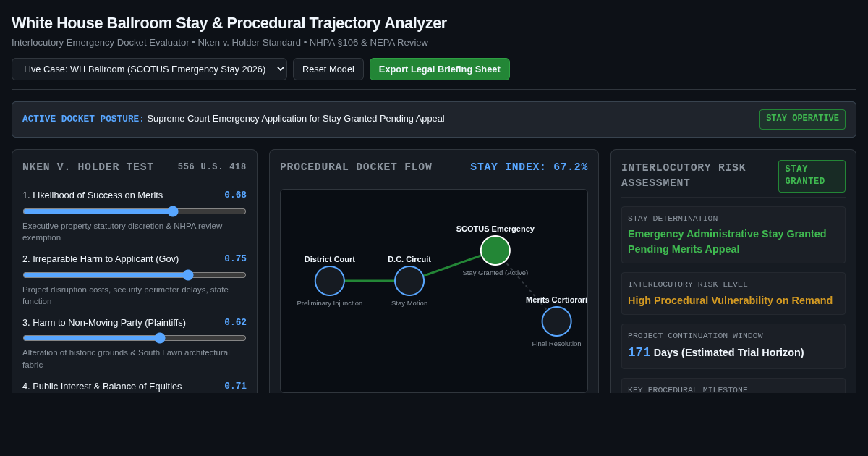Click the 556 U.S. 418 citation

[x=212, y=167]
